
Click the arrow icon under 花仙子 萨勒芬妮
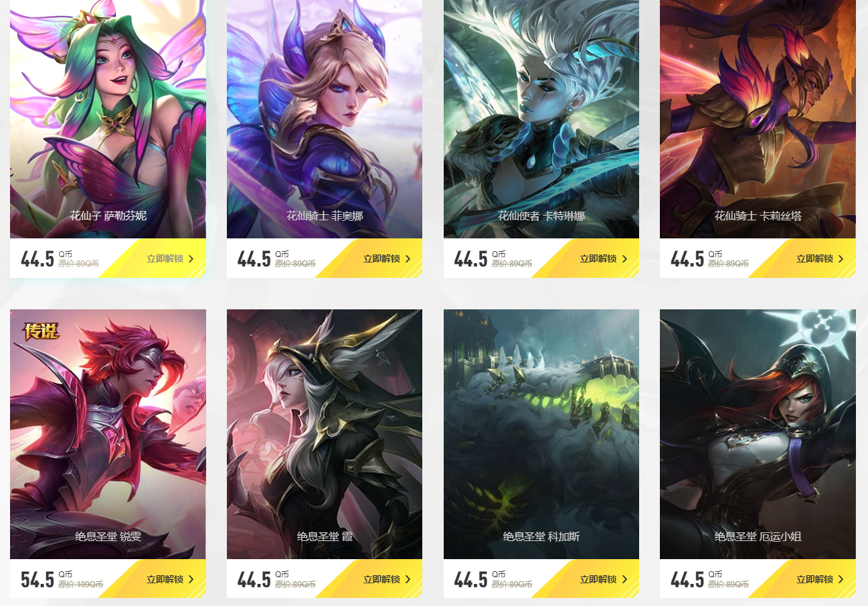point(191,258)
